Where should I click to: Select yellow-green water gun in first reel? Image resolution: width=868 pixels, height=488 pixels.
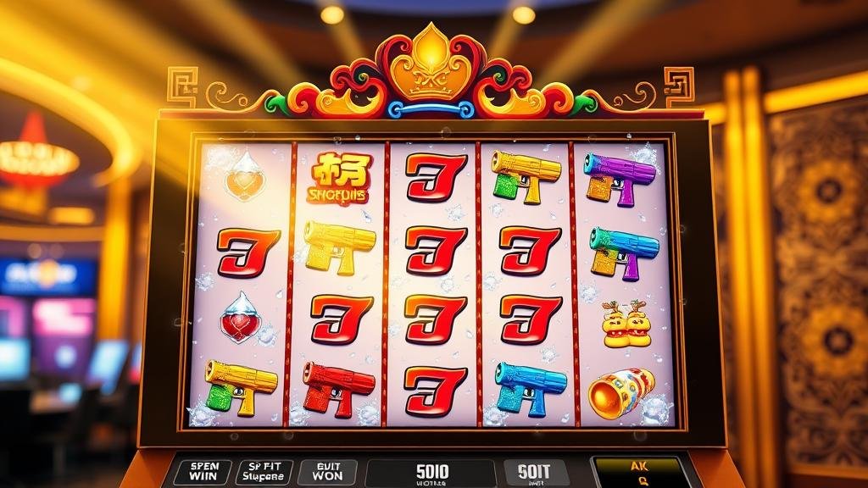241,386
